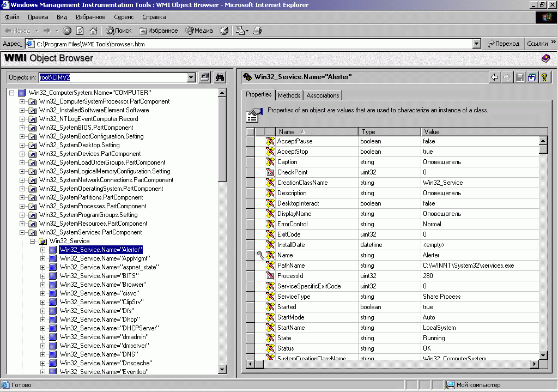Viewport: 558px width, 392px height.
Task: Click the Stop button in IE toolbar
Action: 67,31
